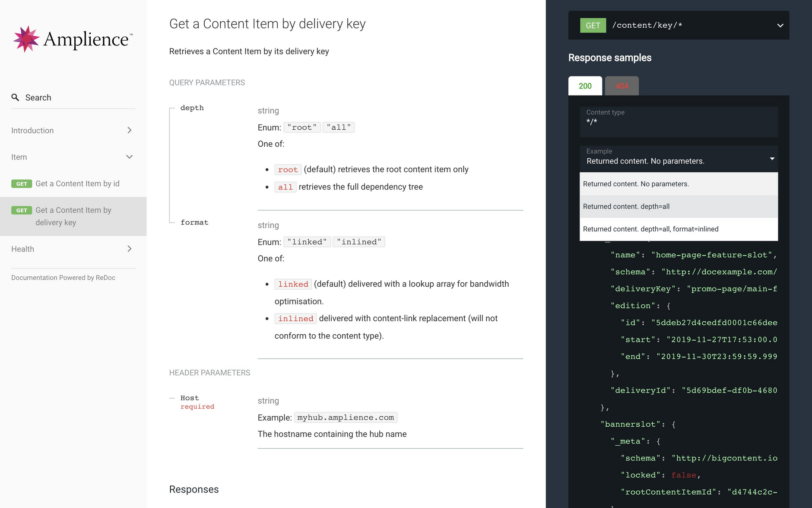Click the "root" enum value

302,128
